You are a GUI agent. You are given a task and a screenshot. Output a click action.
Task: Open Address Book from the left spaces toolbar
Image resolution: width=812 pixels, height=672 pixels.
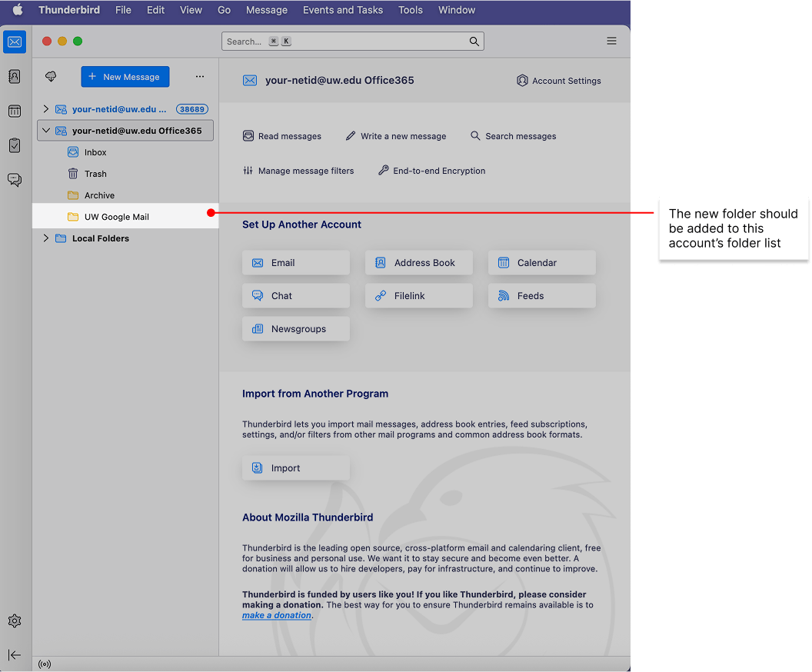(x=14, y=77)
